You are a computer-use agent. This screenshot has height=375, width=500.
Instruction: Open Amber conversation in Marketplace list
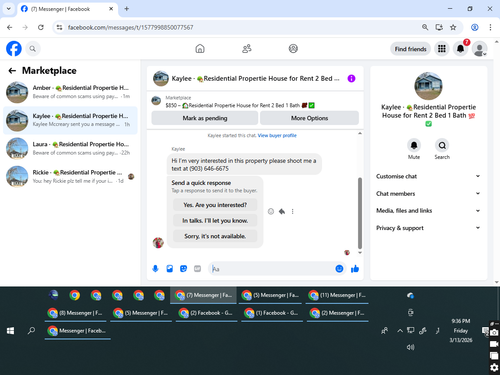(70, 92)
